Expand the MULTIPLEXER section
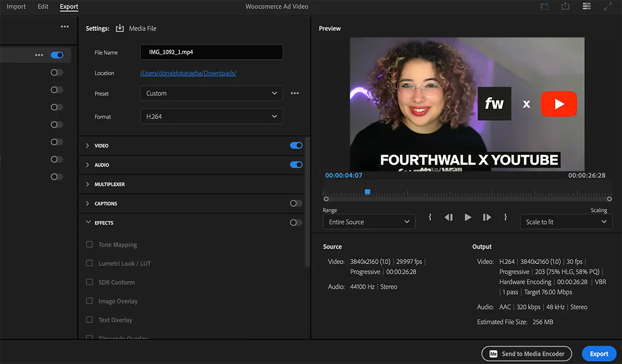The height and width of the screenshot is (364, 622). (109, 184)
